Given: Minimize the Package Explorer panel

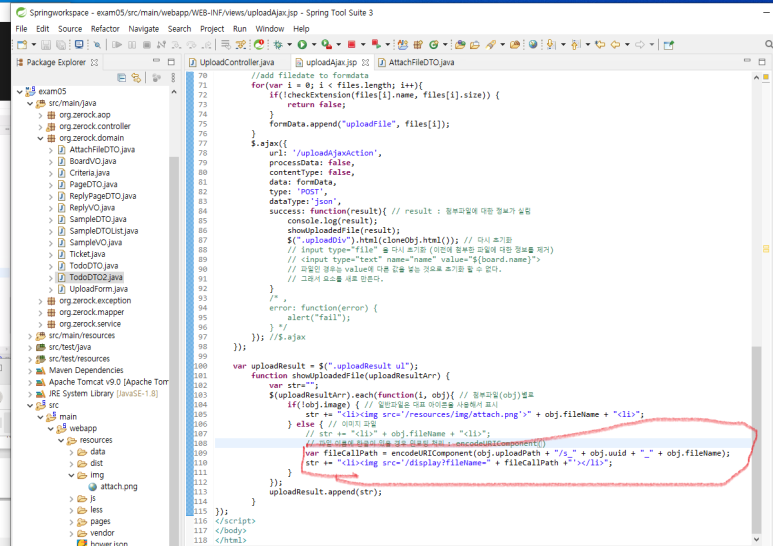Looking at the screenshot, I should click(x=156, y=61).
